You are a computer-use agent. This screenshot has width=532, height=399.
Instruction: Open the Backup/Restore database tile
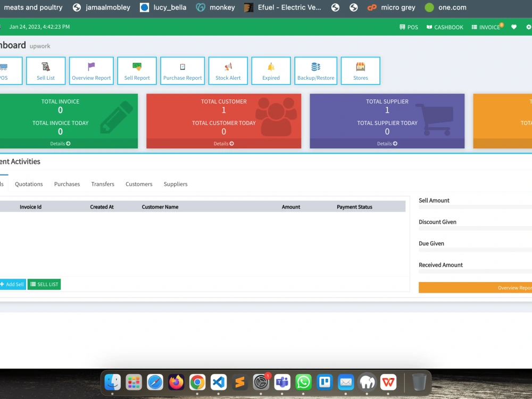(316, 71)
